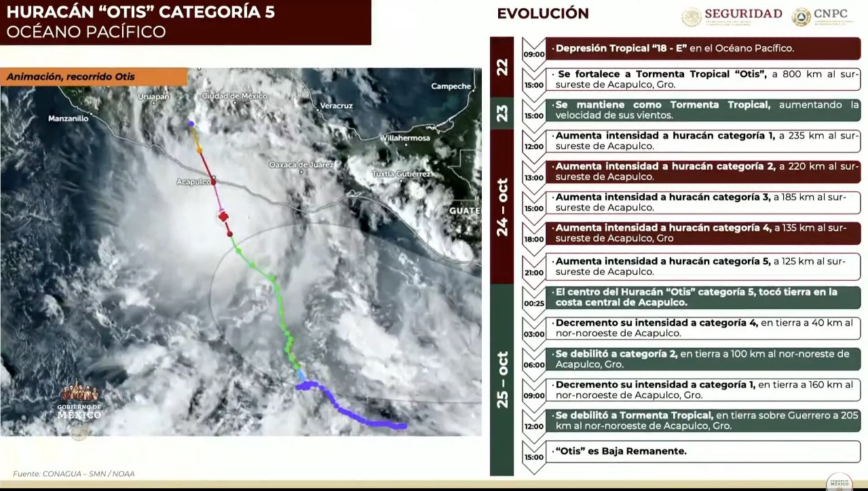The height and width of the screenshot is (491, 868).
Task: Click the "Fuente: CONAGUA – SMN / NOAA" source text
Action: (x=73, y=473)
